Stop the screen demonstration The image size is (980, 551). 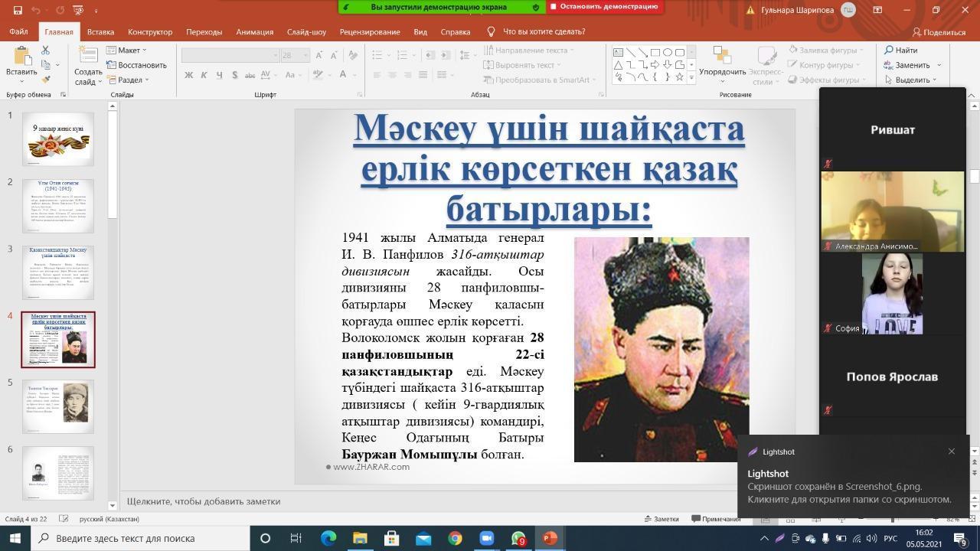point(603,7)
